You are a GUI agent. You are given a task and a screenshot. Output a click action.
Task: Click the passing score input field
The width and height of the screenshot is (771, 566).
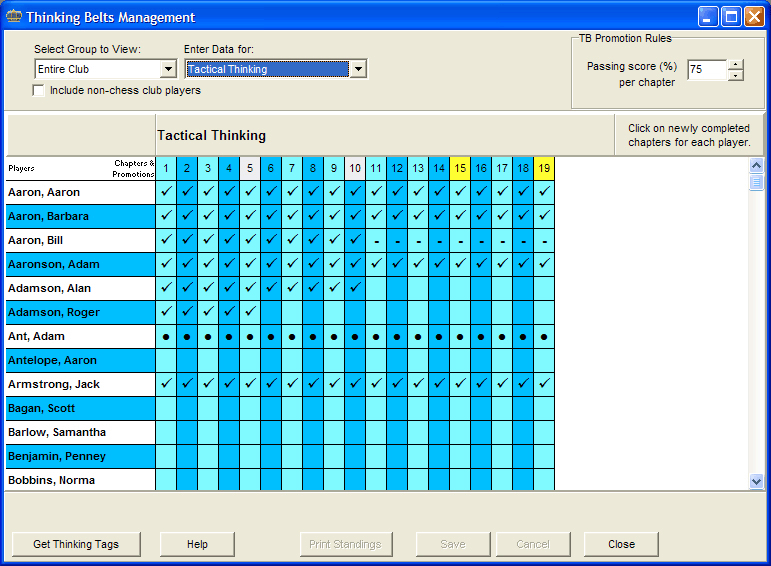[x=707, y=69]
